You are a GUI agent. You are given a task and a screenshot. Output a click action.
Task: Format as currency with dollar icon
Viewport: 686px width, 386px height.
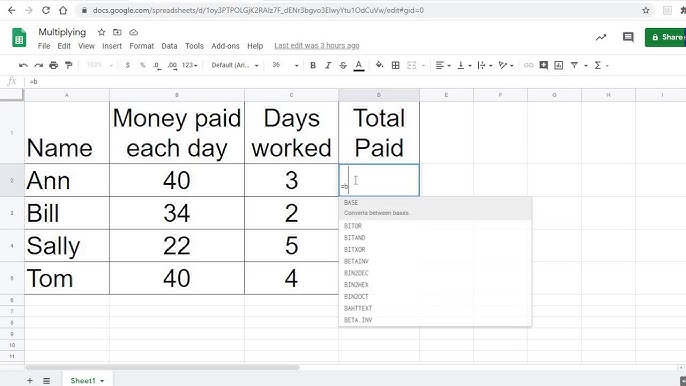pos(127,65)
